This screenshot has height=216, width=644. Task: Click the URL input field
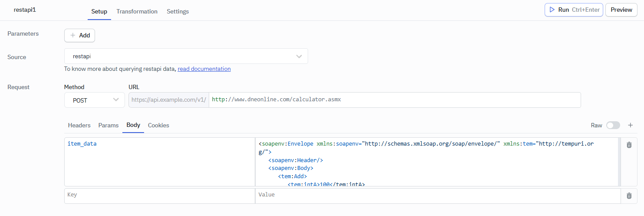(394, 100)
